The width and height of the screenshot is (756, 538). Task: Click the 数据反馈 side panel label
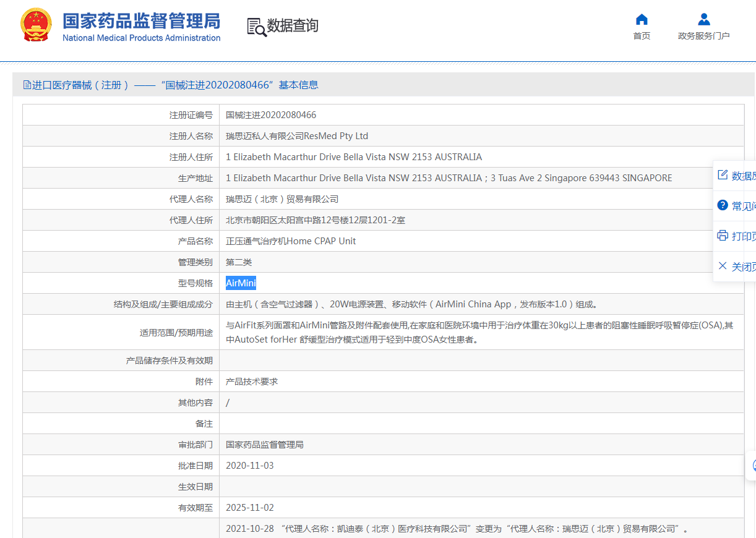click(744, 176)
